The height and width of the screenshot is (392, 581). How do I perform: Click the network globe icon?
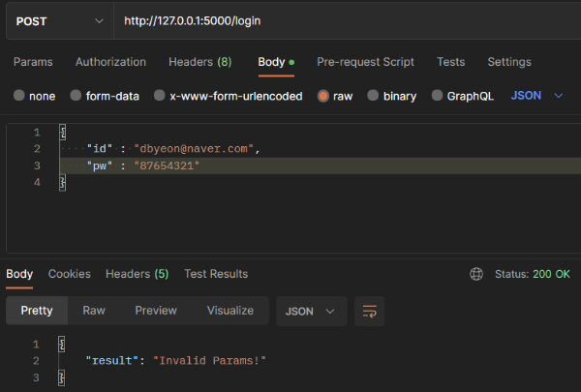476,274
